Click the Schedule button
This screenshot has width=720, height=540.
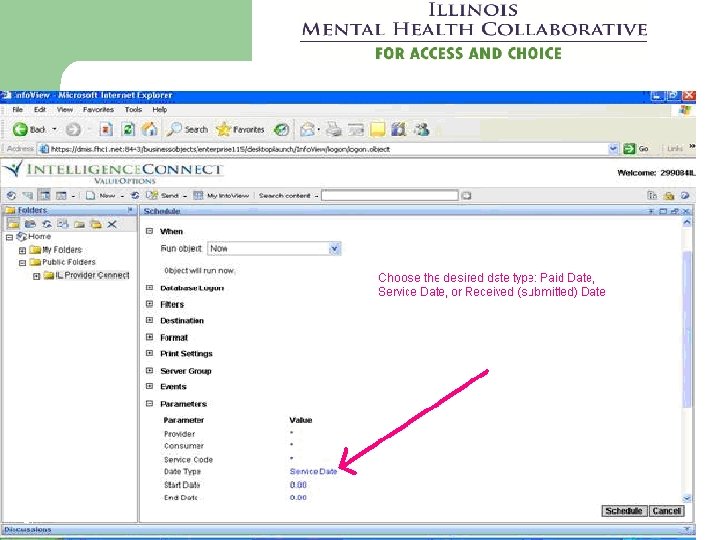pyautogui.click(x=624, y=511)
